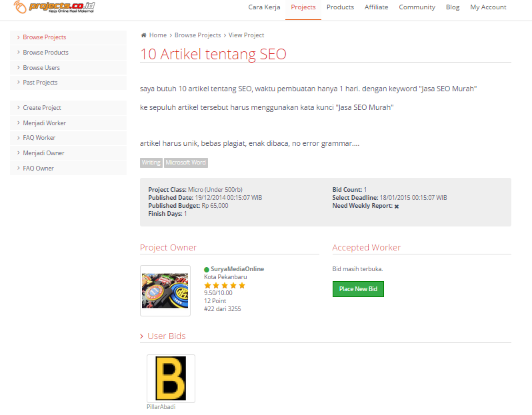Click the Writing tag
Image resolution: width=532 pixels, height=415 pixels.
[x=151, y=163]
